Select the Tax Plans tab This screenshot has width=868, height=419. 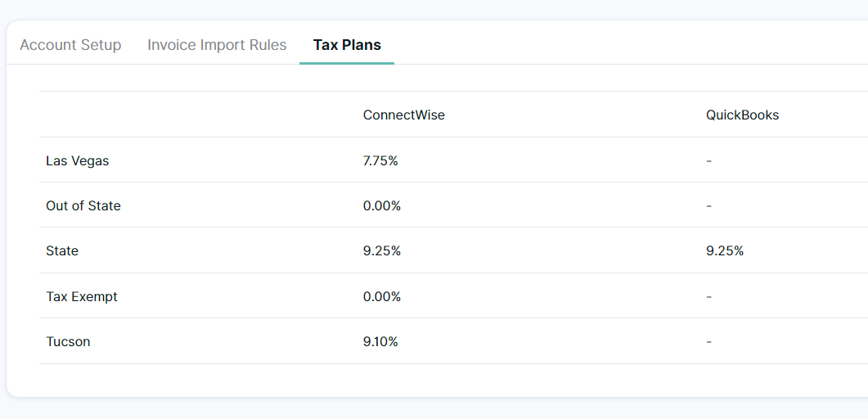[347, 45]
